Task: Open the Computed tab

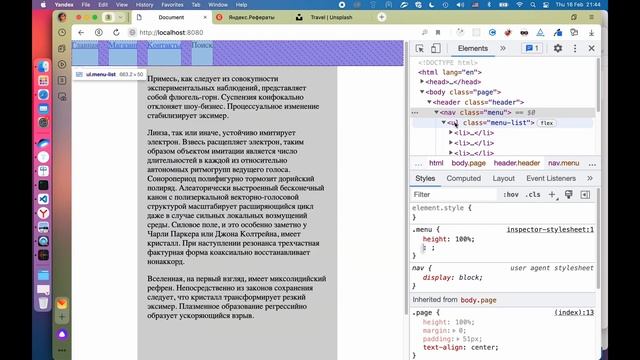Action: click(463, 178)
